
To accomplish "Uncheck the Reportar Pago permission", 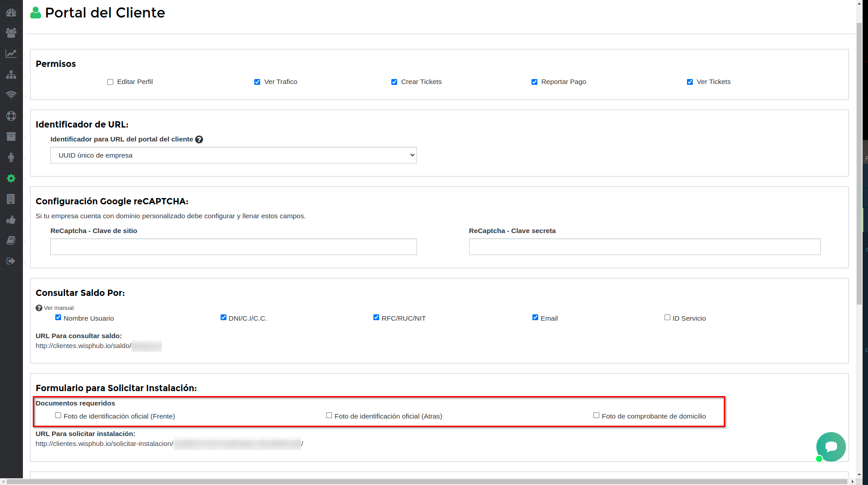I will pyautogui.click(x=534, y=82).
